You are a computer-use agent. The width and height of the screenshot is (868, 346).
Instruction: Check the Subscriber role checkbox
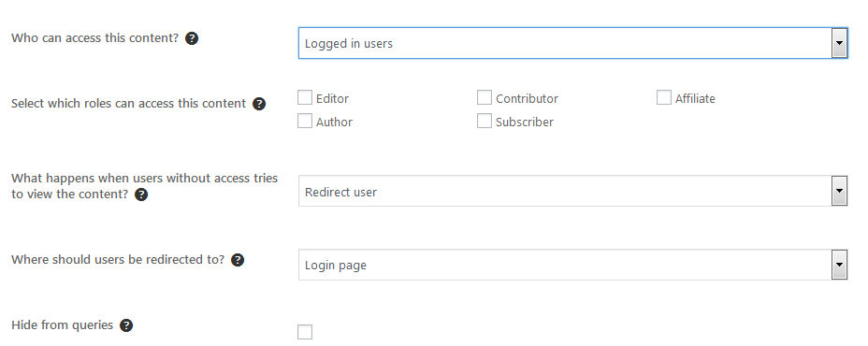coord(485,121)
